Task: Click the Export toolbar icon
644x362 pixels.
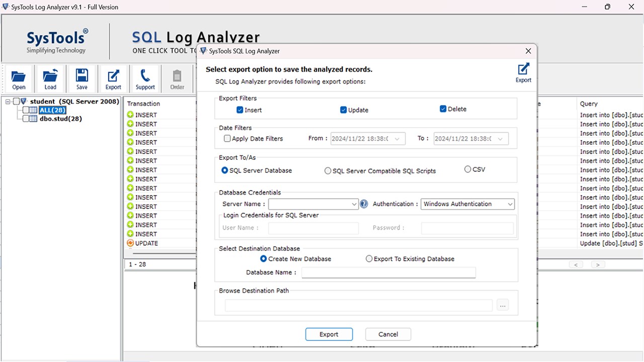Action: tap(114, 79)
